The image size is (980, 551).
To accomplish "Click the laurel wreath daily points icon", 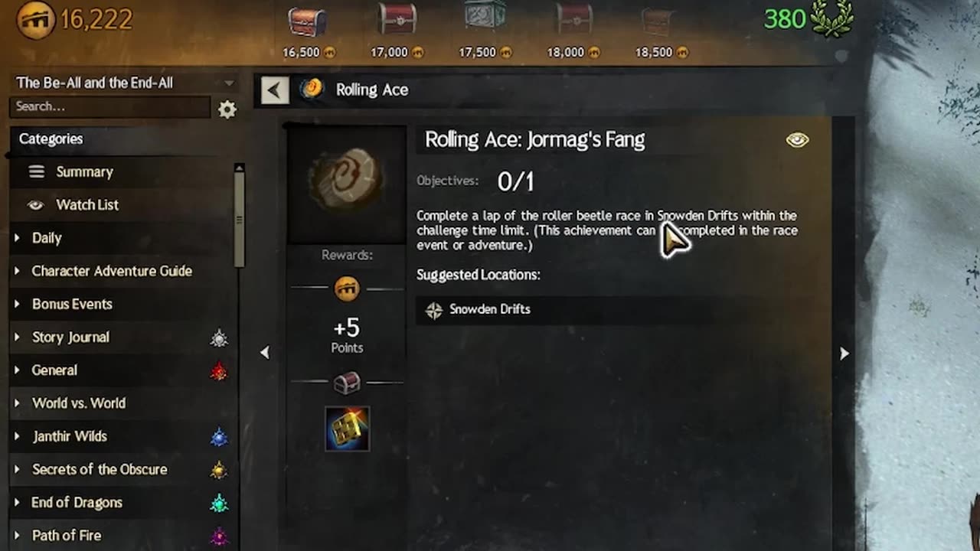I will [833, 18].
